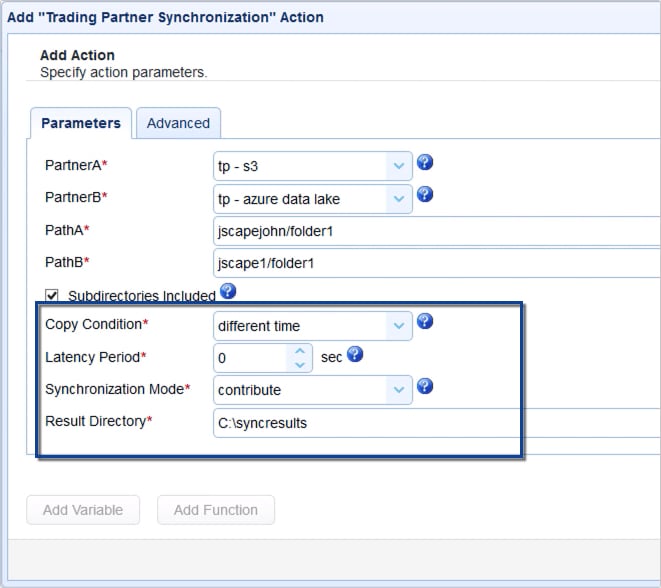The height and width of the screenshot is (588, 661).
Task: Switch to the Advanced tab
Action: pos(178,123)
